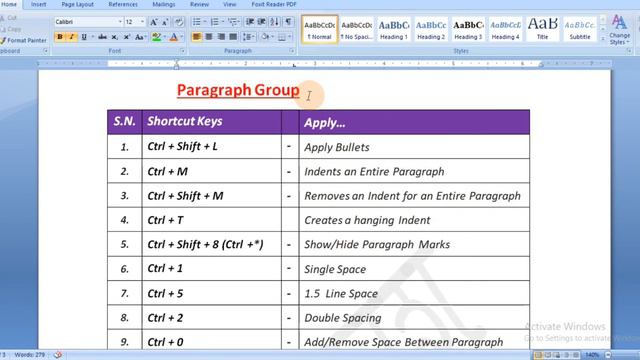Click the Decrease Indent icon
This screenshot has width=640, height=360.
click(250, 22)
